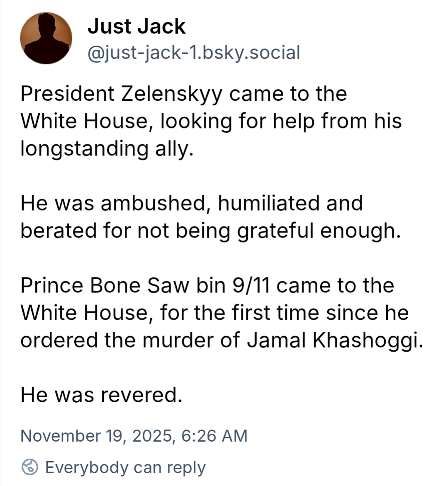Viewport: 448px width, 486px height.
Task: Click the closing line He was revered
Action: [101, 395]
